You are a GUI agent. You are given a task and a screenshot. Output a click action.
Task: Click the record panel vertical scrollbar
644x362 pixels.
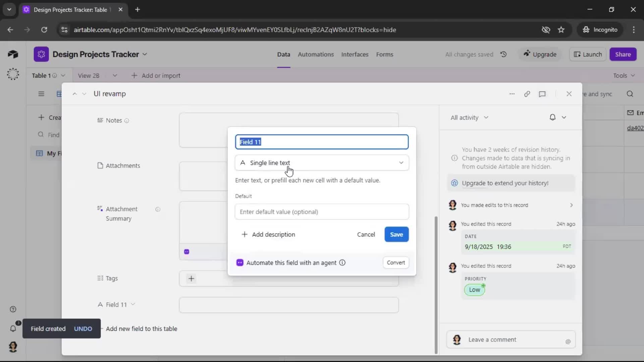tap(436, 285)
